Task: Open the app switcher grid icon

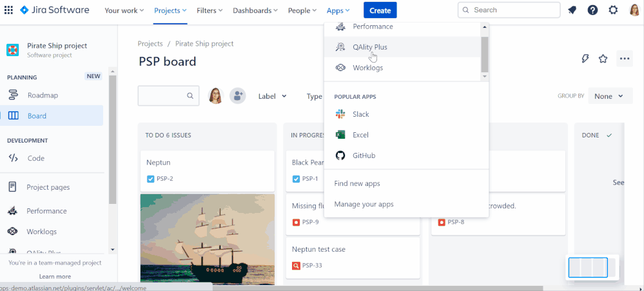Action: (x=8, y=10)
